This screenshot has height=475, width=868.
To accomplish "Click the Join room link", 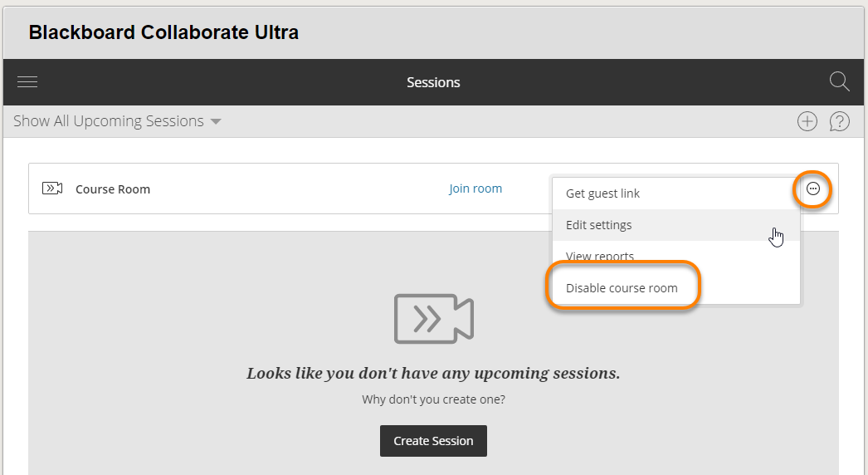I will [x=475, y=189].
